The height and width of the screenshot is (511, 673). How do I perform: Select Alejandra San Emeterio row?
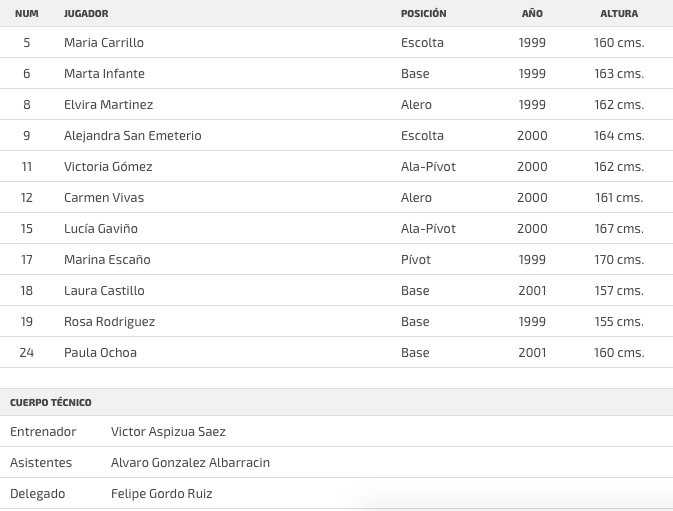pyautogui.click(x=132, y=136)
